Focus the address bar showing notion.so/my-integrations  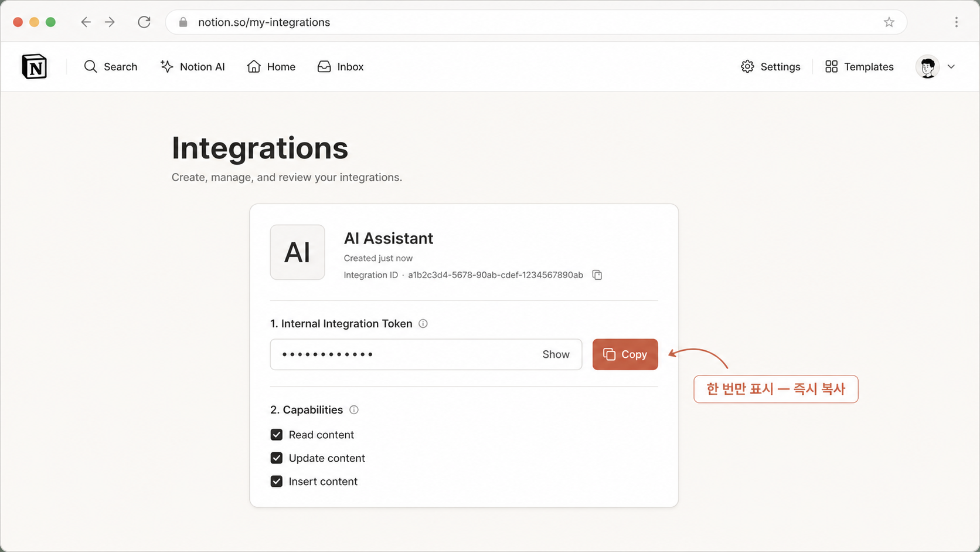pyautogui.click(x=536, y=22)
